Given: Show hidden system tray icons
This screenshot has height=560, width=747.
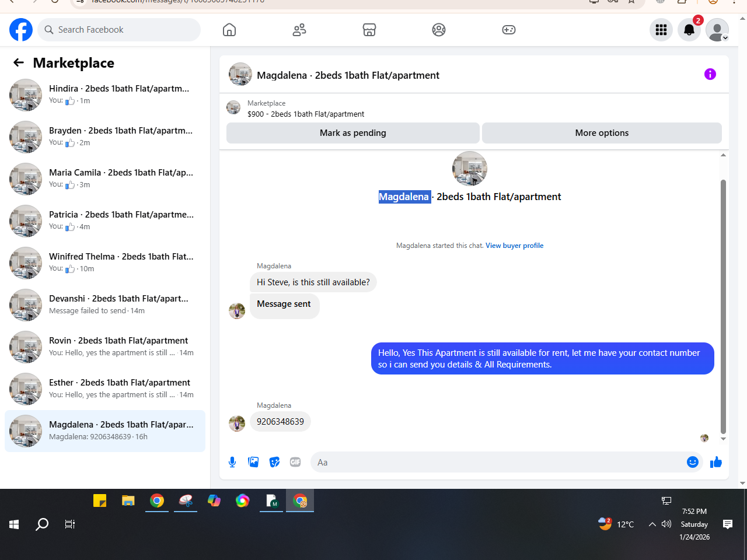Looking at the screenshot, I should (652, 524).
